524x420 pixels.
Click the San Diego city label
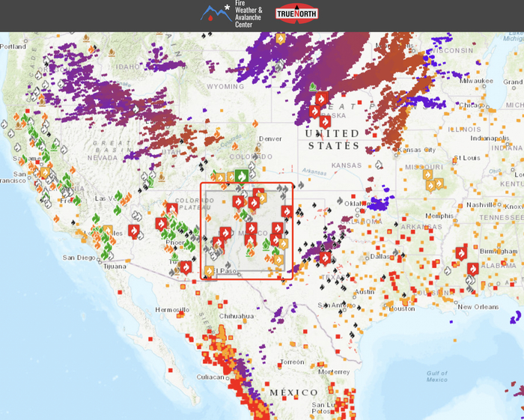[79, 258]
